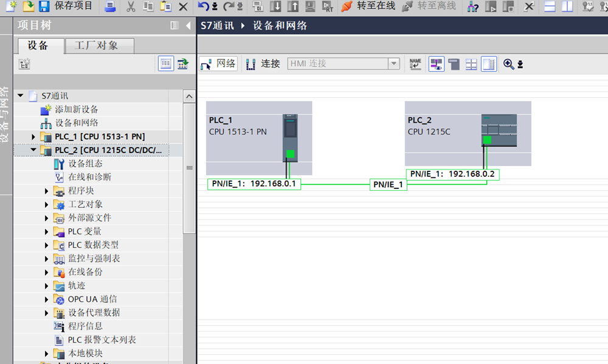The height and width of the screenshot is (364, 608).
Task: Click the show address labels NAME icon
Action: click(415, 64)
